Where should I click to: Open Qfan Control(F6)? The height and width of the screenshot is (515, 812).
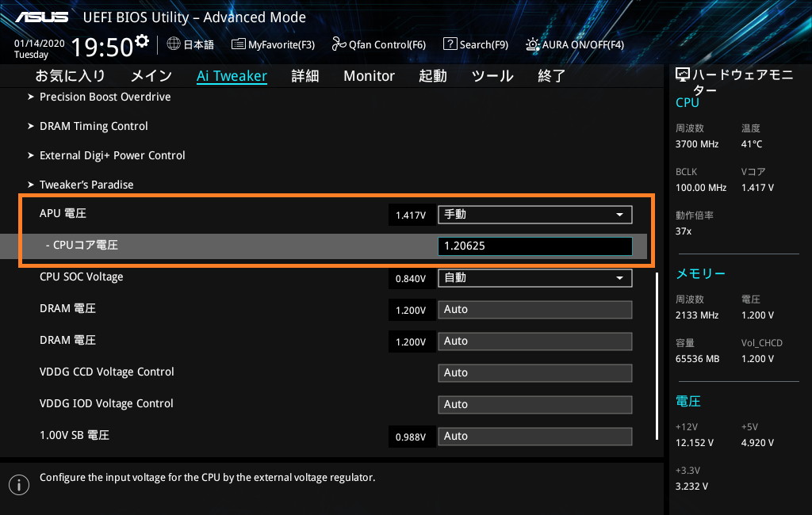coord(378,44)
